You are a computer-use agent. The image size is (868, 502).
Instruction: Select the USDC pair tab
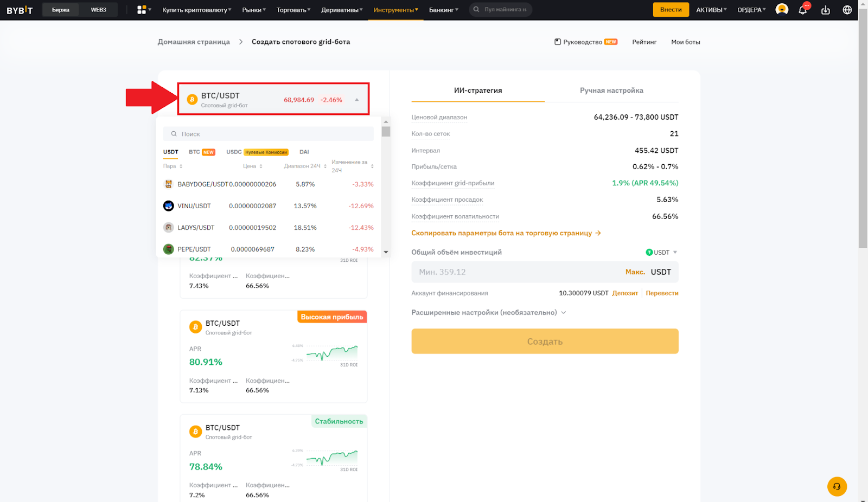coord(257,152)
